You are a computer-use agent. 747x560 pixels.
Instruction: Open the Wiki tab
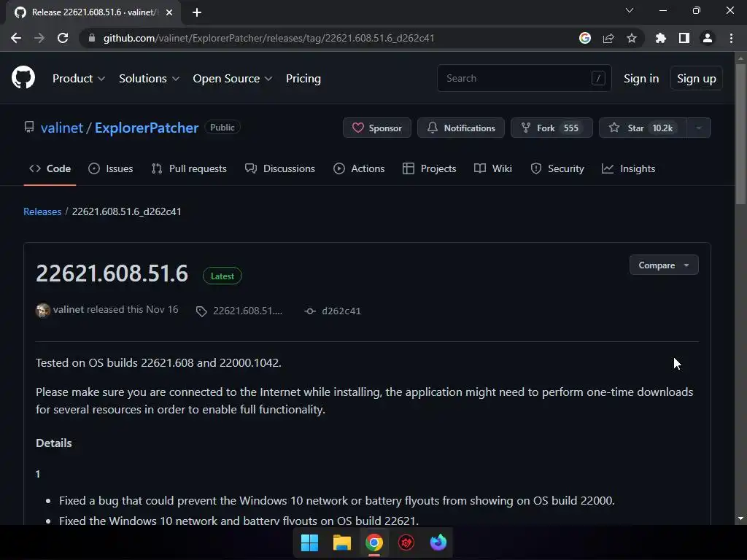(493, 168)
